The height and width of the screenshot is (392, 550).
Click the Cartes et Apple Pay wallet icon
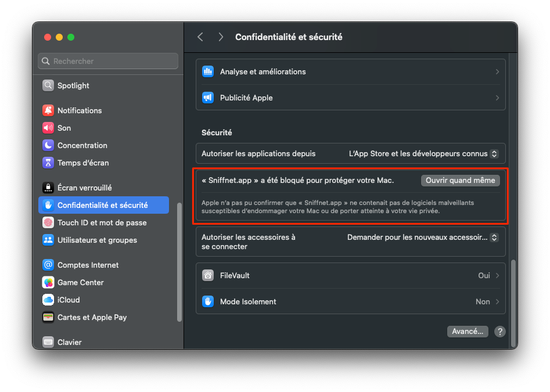pyautogui.click(x=48, y=317)
